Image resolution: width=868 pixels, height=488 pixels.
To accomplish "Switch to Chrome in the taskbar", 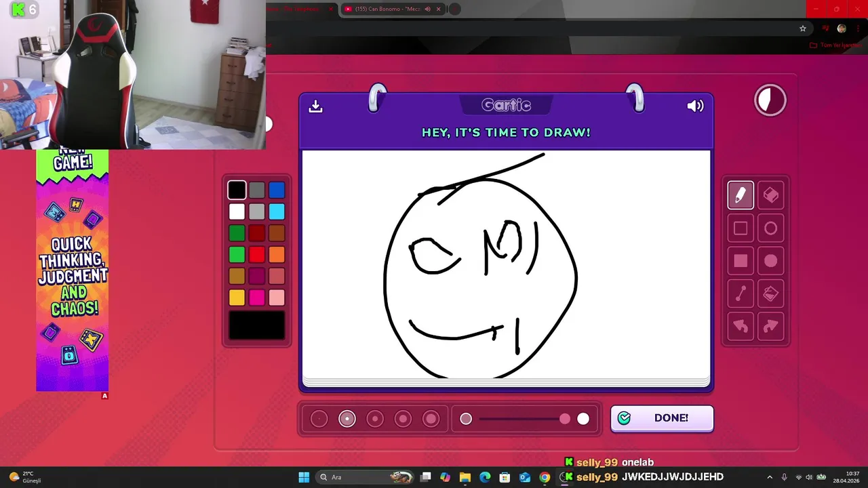I will click(x=545, y=477).
